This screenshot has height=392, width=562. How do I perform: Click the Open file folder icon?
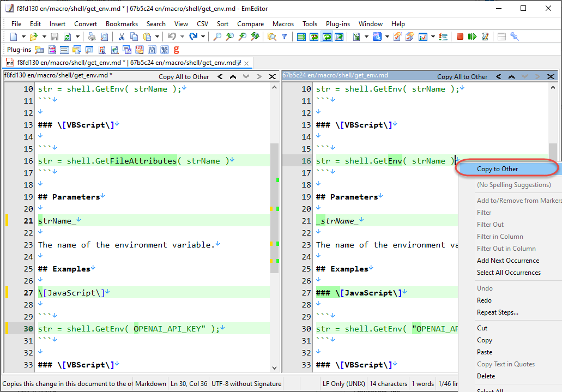click(x=34, y=37)
